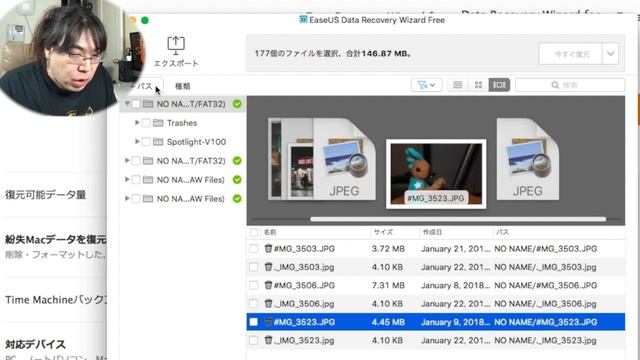640x360 pixels.
Task: Check the ._IMG_3506.jpg file checkbox
Action: 254,304
